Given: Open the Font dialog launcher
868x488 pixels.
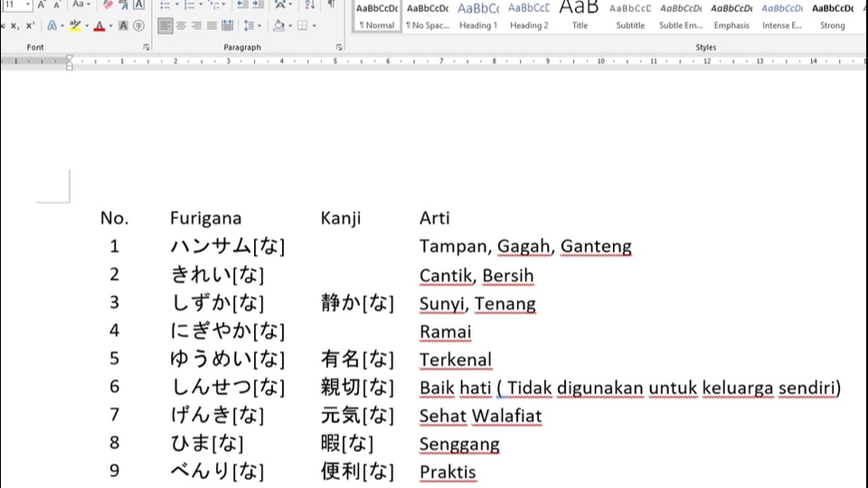Looking at the screenshot, I should [x=146, y=48].
